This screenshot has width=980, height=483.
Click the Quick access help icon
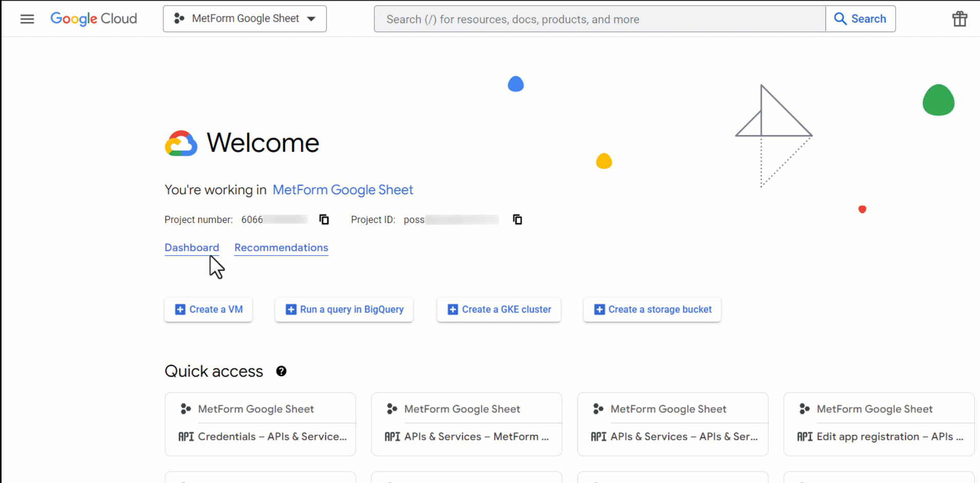point(281,371)
